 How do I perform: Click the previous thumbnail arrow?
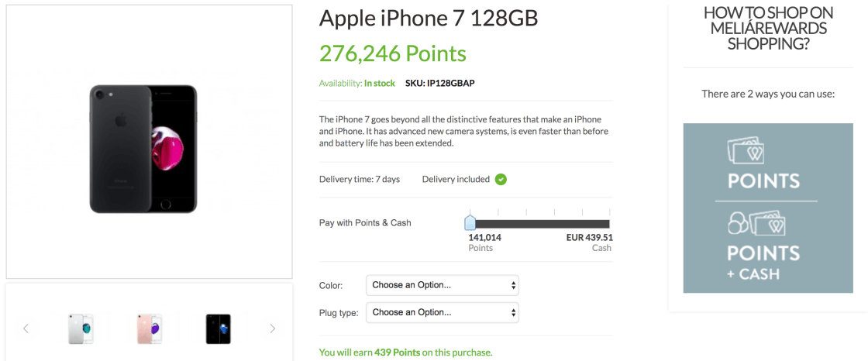pos(26,328)
